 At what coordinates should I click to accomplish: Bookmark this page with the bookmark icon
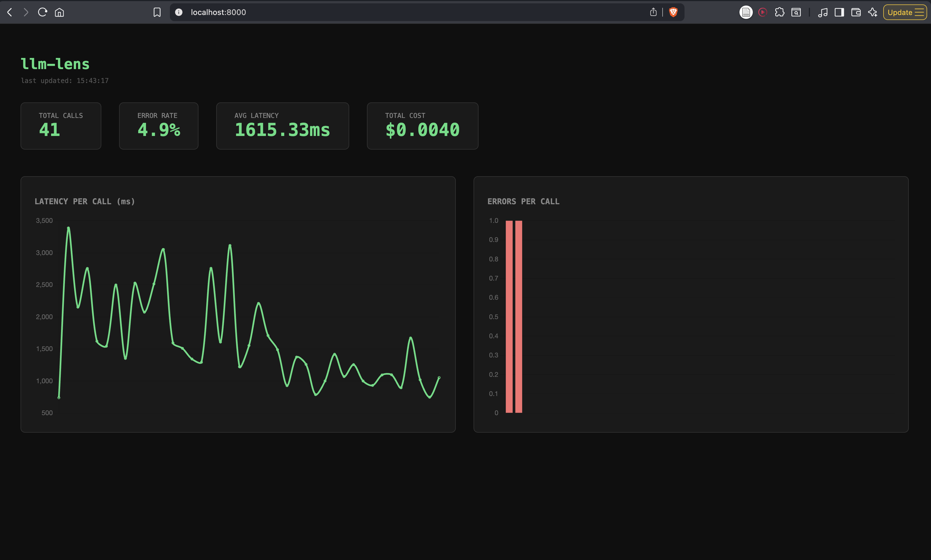pyautogui.click(x=157, y=12)
